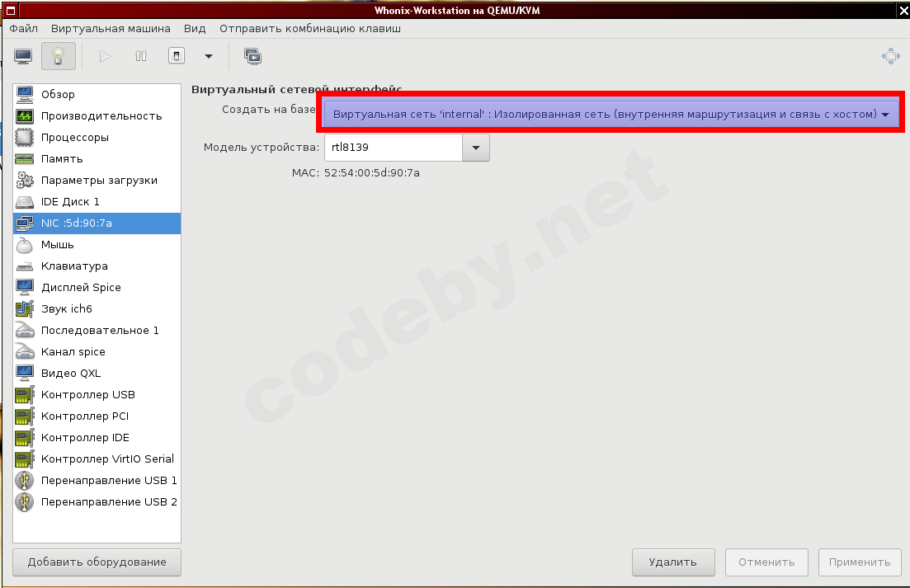
Task: Show the graphical console monitor view
Action: coord(23,56)
